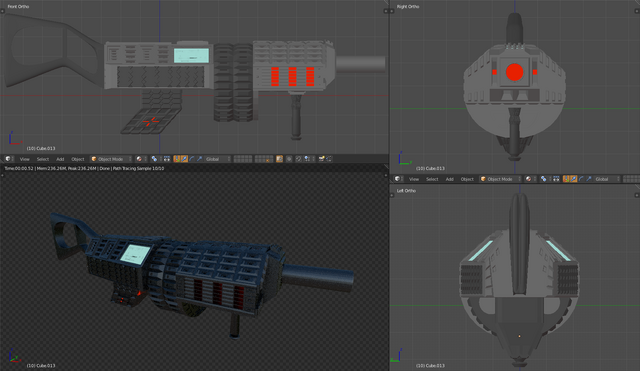
Task: Open the Object Mode dropdown in right view header
Action: coord(500,179)
